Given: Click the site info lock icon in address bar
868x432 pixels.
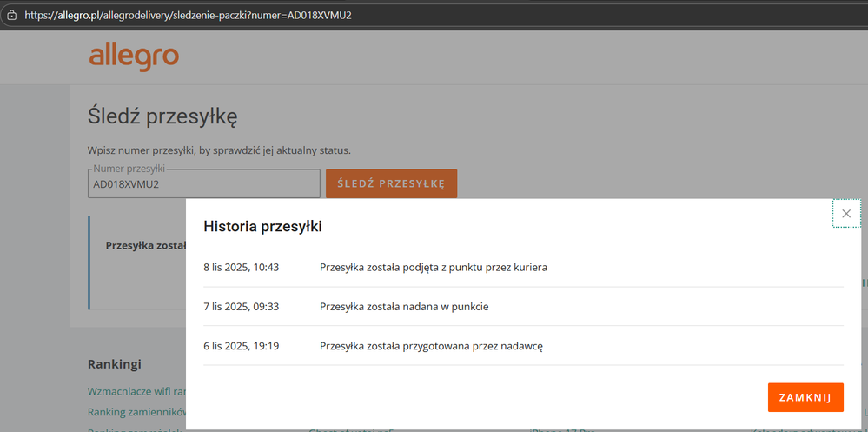Looking at the screenshot, I should pyautogui.click(x=11, y=15).
